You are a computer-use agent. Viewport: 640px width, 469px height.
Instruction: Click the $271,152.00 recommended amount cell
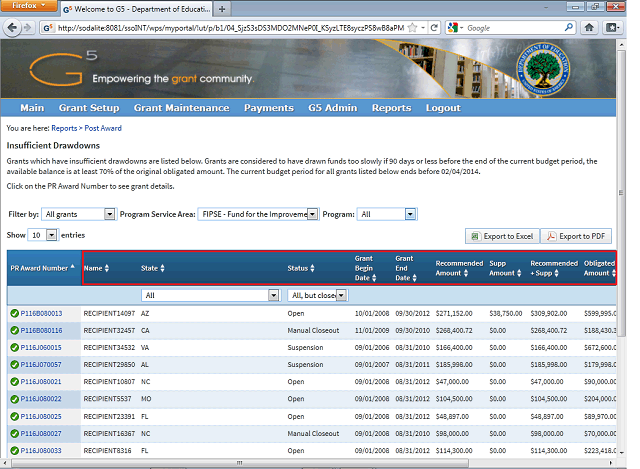click(454, 313)
